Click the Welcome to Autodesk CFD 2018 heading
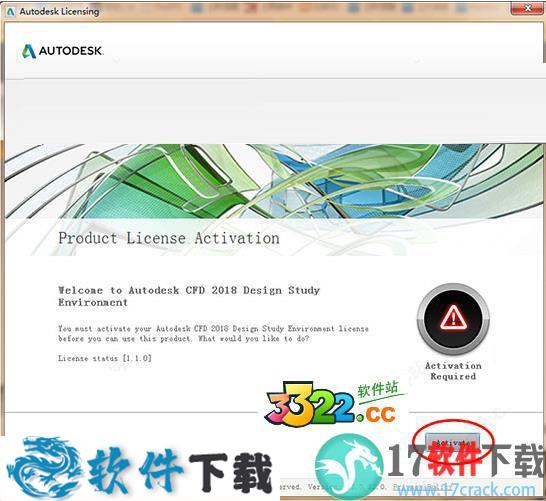 188,296
